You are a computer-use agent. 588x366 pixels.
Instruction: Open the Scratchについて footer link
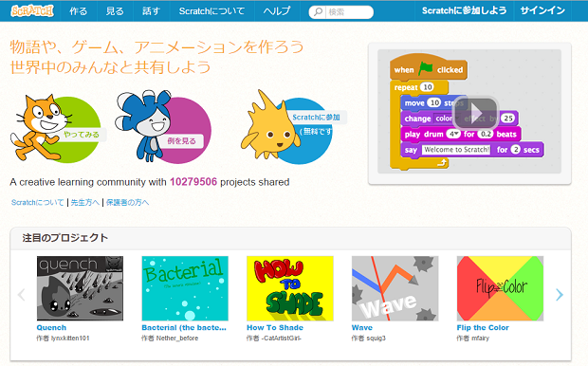point(38,203)
